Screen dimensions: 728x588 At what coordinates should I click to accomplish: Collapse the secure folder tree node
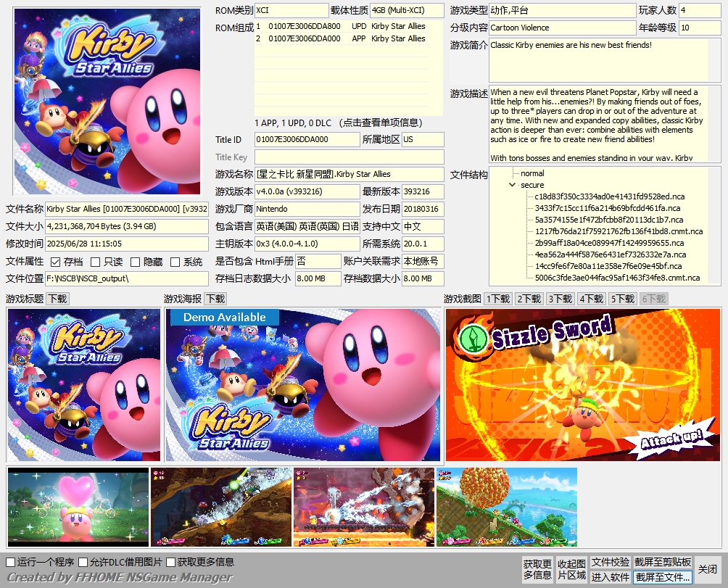(512, 185)
